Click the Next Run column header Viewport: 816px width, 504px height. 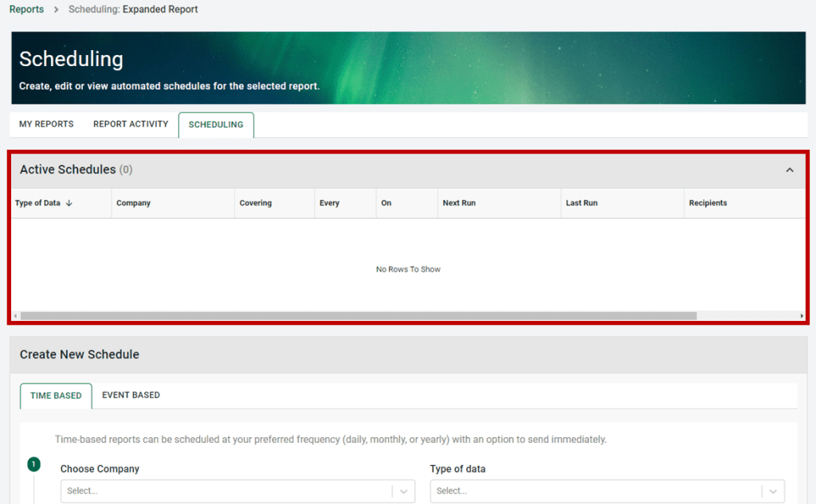tap(458, 203)
